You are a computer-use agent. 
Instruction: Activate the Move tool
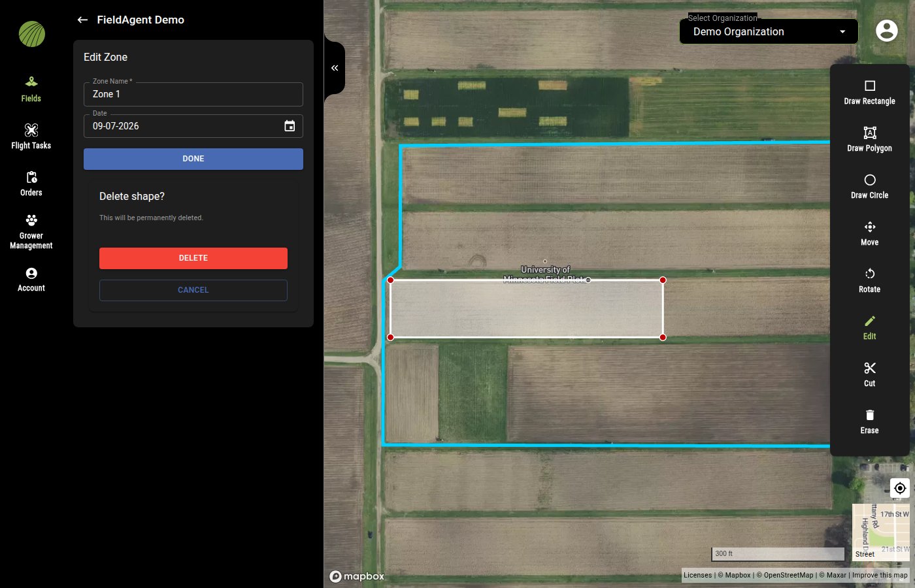click(x=869, y=234)
